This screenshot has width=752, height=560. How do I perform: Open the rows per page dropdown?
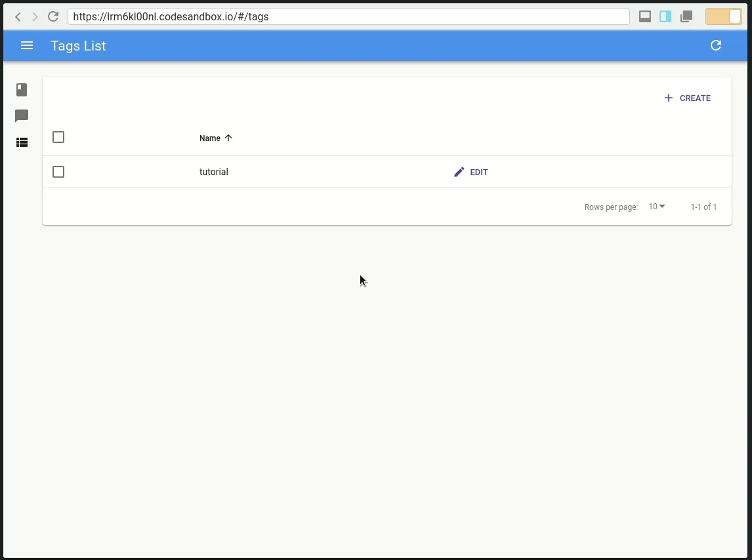657,207
